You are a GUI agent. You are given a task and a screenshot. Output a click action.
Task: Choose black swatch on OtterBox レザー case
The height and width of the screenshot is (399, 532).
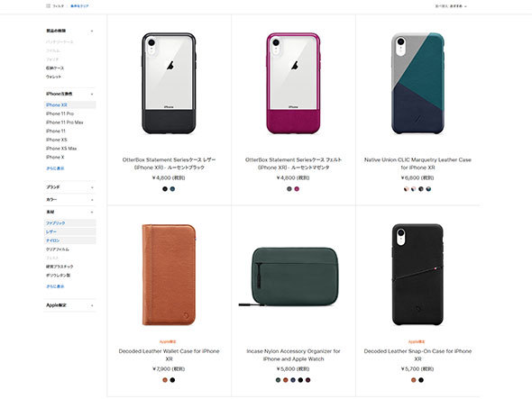(x=165, y=189)
